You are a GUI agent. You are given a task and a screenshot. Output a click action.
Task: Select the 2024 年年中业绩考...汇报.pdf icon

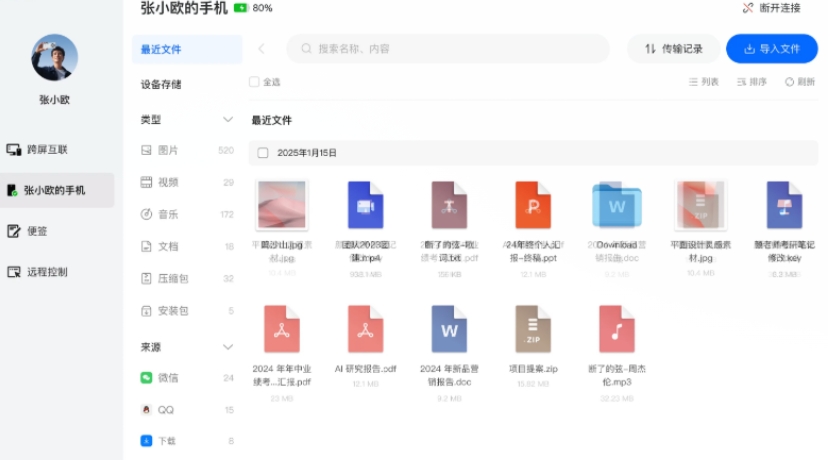(282, 329)
